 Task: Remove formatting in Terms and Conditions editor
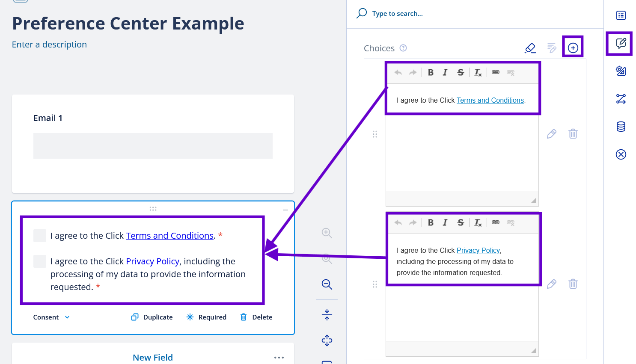pyautogui.click(x=478, y=73)
